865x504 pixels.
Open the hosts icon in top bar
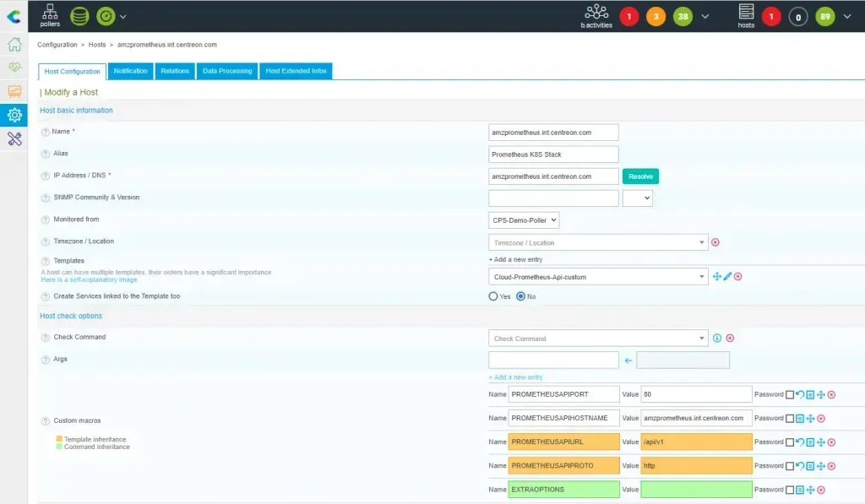[x=746, y=16]
